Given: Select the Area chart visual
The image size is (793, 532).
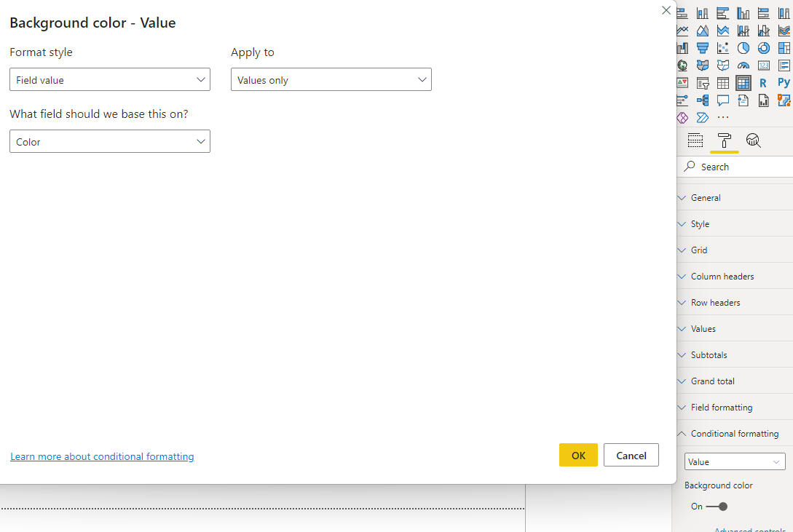Looking at the screenshot, I should (x=703, y=31).
